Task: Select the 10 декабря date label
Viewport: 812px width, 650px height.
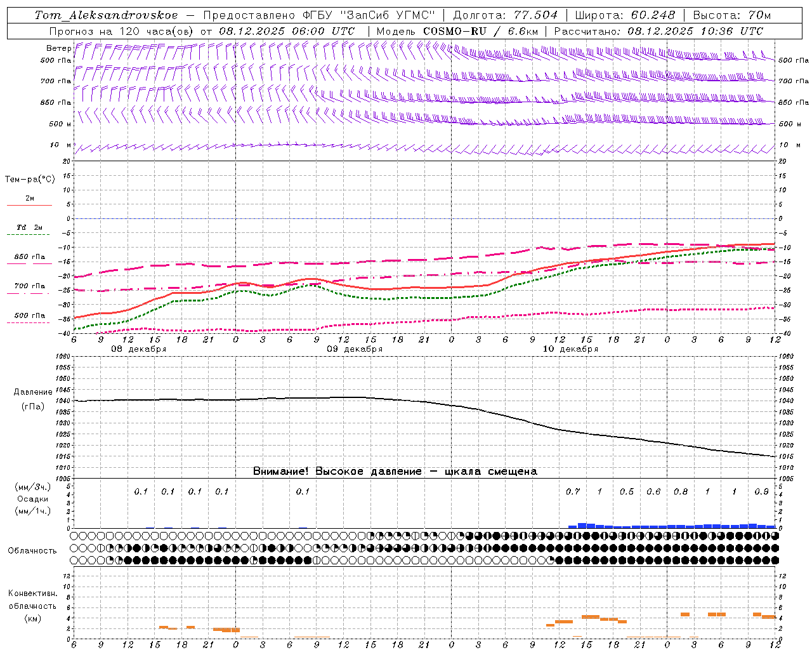Action: (x=570, y=349)
